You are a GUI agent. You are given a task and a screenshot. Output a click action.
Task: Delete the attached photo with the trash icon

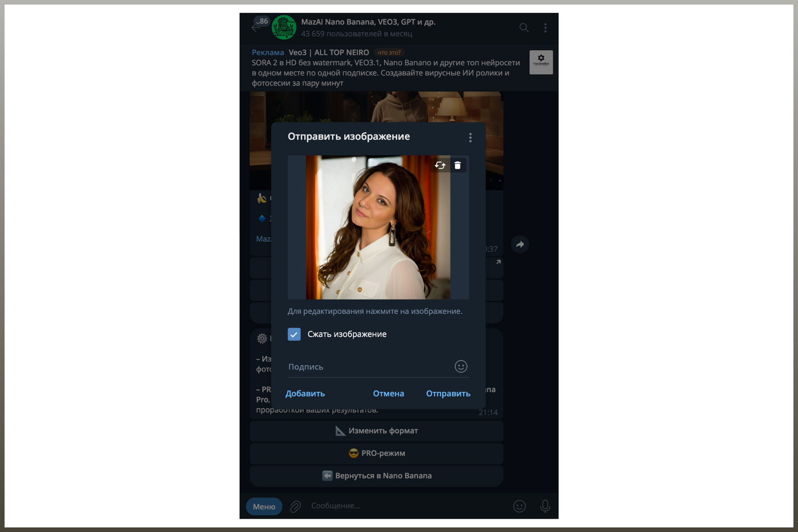[458, 165]
